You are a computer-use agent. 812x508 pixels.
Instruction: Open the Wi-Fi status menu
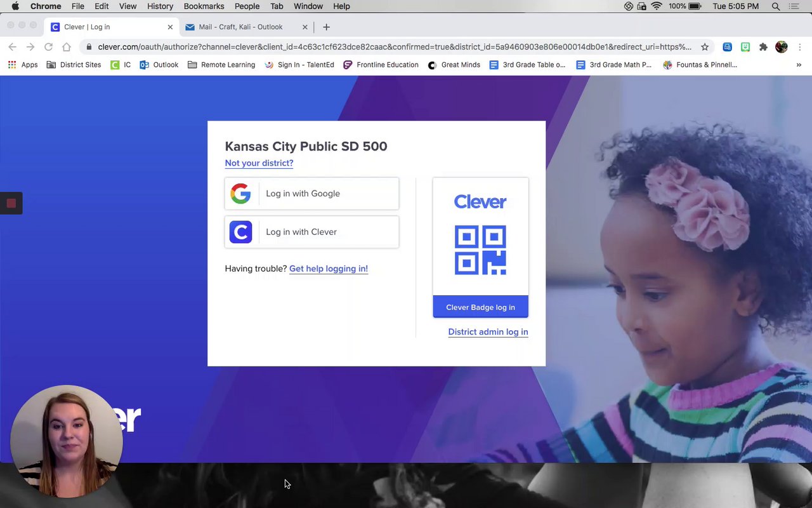(x=657, y=6)
